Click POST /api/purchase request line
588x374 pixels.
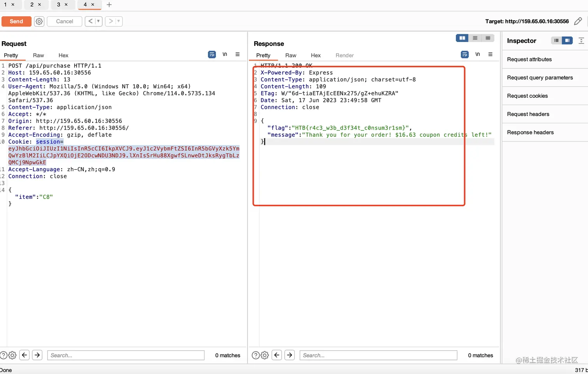pyautogui.click(x=55, y=66)
